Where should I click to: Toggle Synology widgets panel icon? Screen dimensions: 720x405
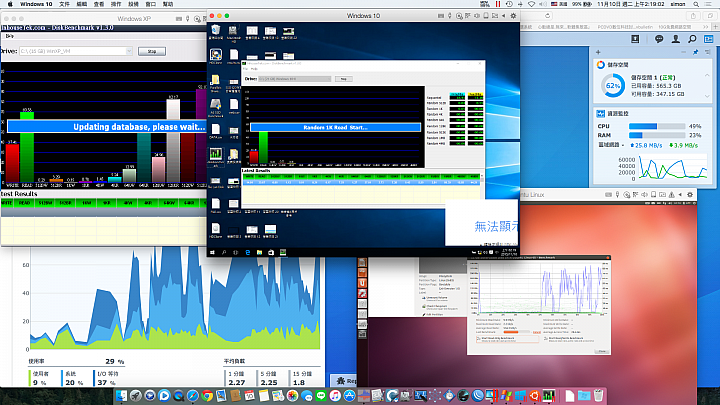coord(709,39)
